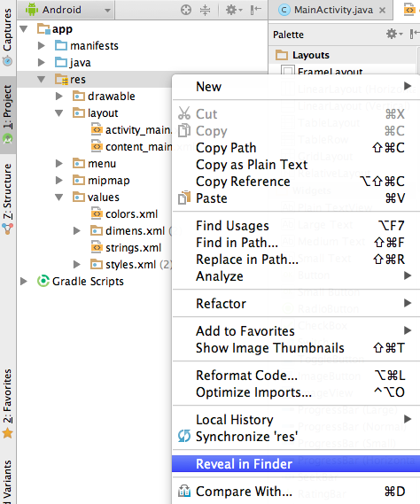Click the layout folder icon
This screenshot has width=420, height=504.
click(79, 112)
